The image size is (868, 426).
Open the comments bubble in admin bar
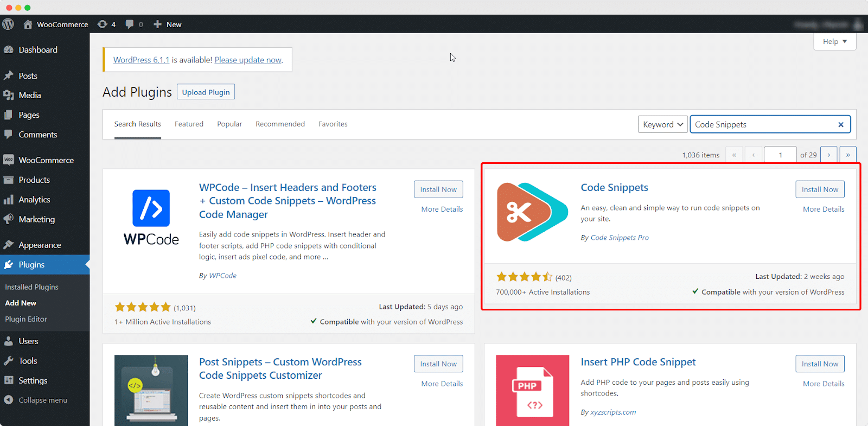point(130,24)
